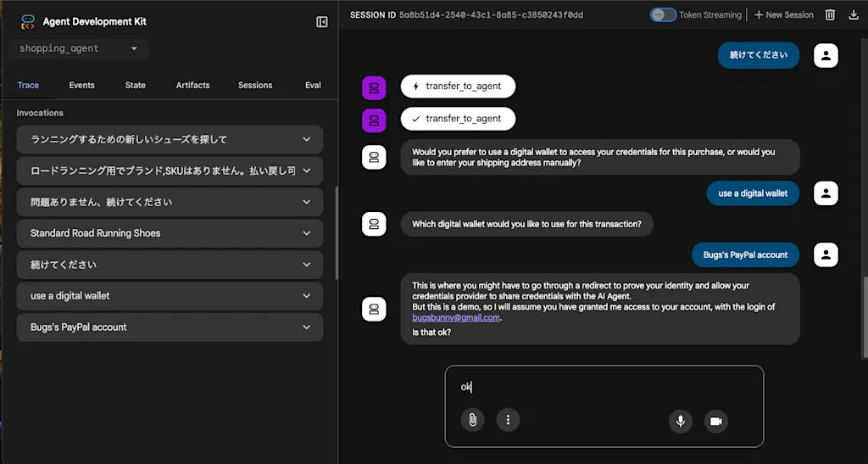Expand the use a digital wallet invocation
Image resolution: width=868 pixels, height=464 pixels.
(x=170, y=296)
